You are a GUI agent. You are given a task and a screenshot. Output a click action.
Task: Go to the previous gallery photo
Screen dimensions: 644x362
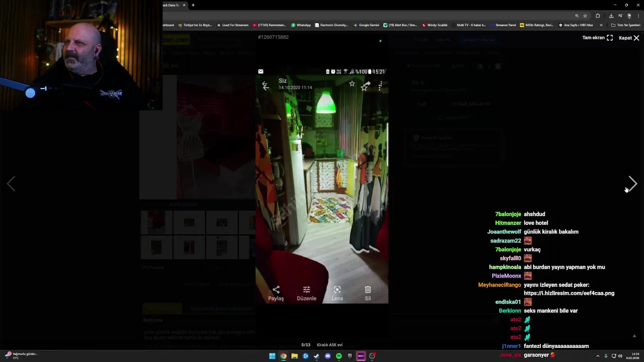(11, 184)
